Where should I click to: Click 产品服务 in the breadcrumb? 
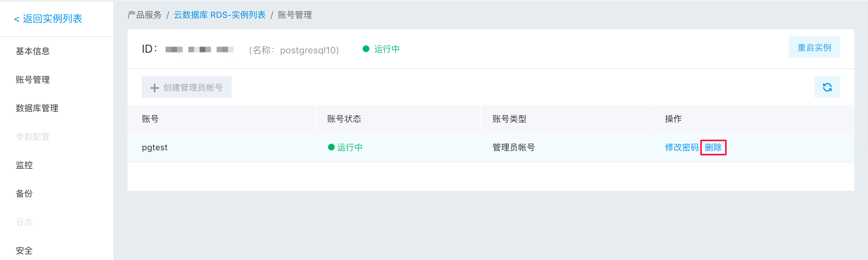coord(145,15)
